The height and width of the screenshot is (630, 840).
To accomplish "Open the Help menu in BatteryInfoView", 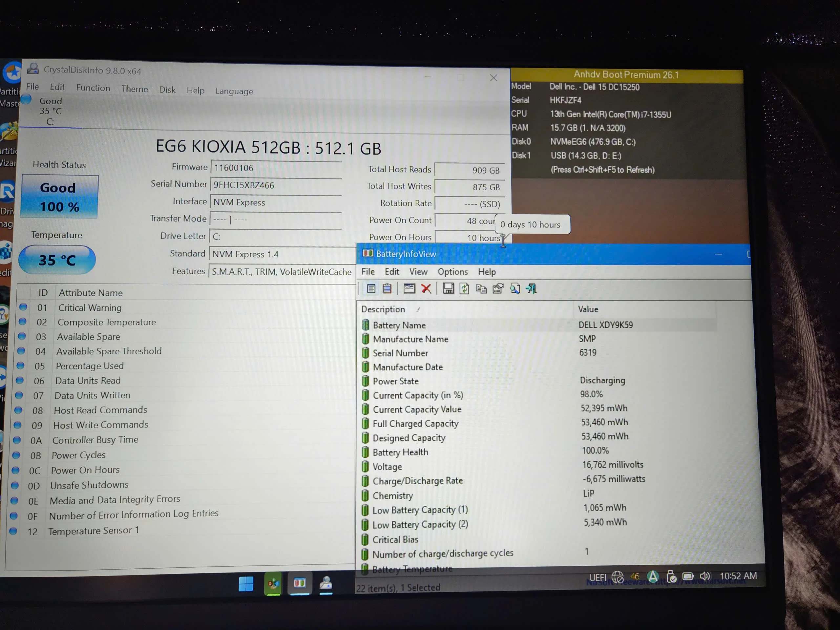I will pyautogui.click(x=487, y=272).
